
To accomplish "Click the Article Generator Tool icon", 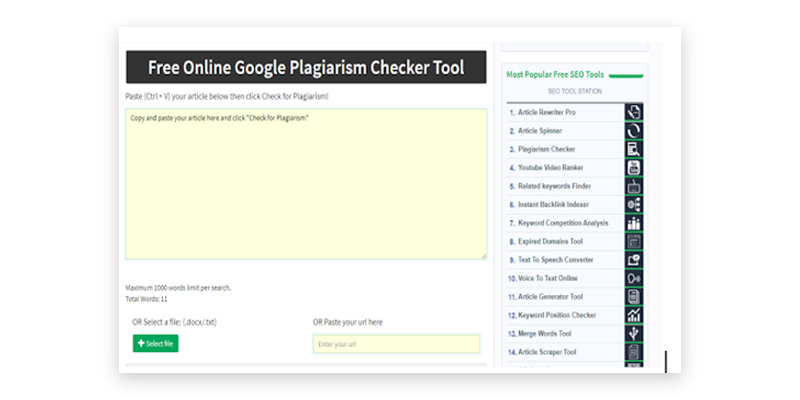I will click(x=634, y=297).
